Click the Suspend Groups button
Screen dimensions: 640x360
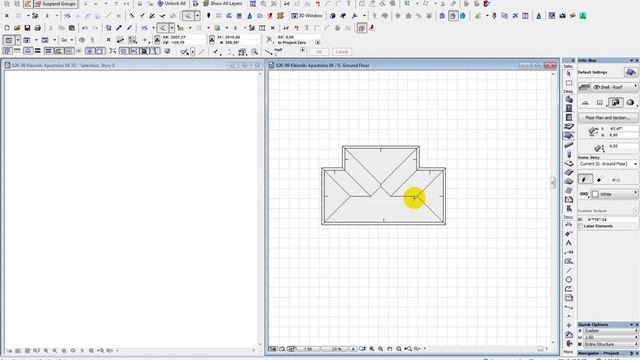coord(56,4)
